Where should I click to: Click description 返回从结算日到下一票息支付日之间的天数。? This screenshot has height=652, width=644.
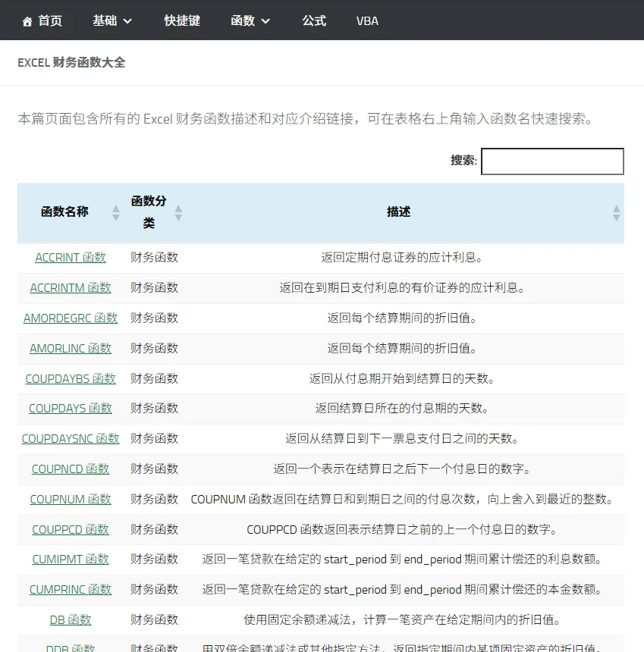pos(402,439)
